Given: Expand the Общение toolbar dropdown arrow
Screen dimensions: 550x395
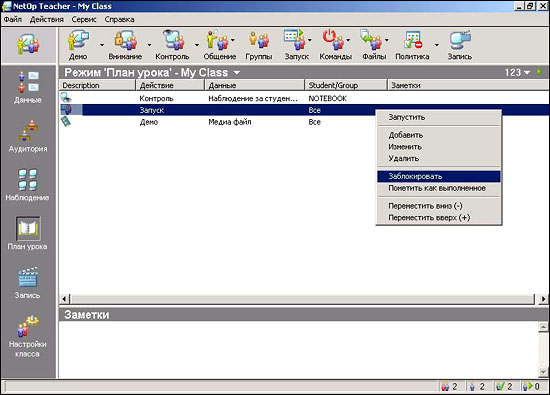Looking at the screenshot, I should pyautogui.click(x=233, y=40).
